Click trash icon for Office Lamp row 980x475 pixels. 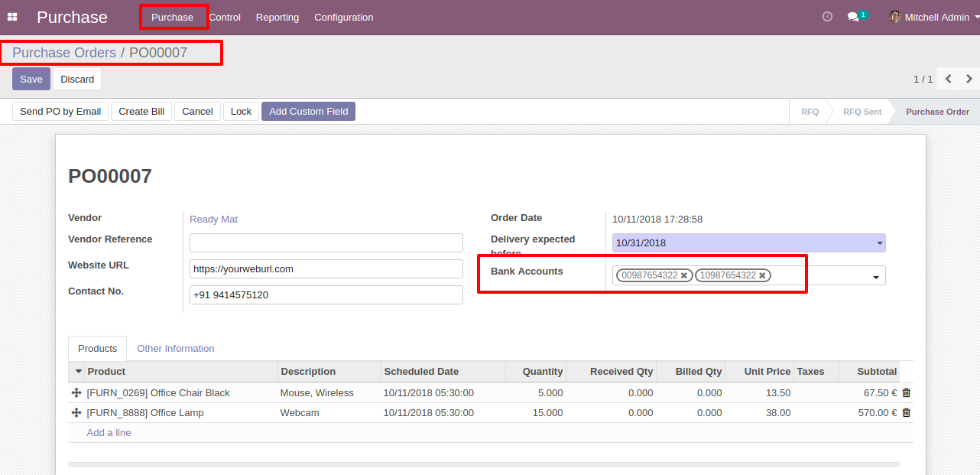907,413
